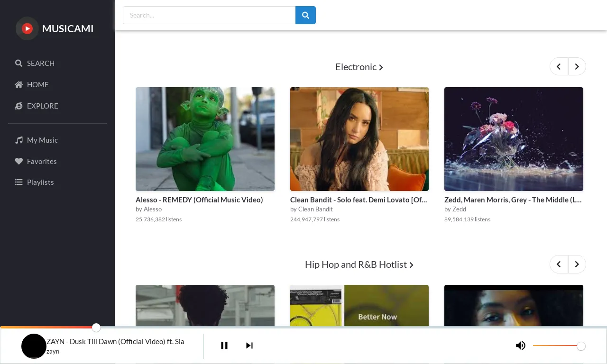Viewport: 607px width, 364px height.
Task: Pause the currently playing track
Action: [224, 346]
